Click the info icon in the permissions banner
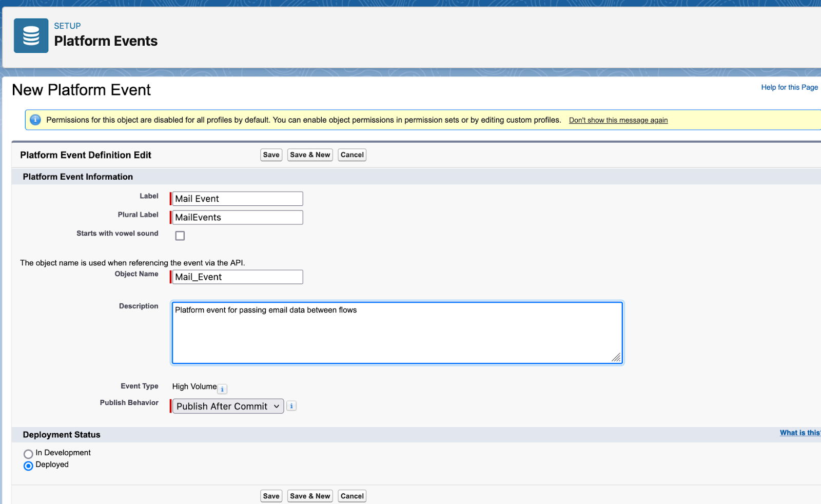 (35, 120)
